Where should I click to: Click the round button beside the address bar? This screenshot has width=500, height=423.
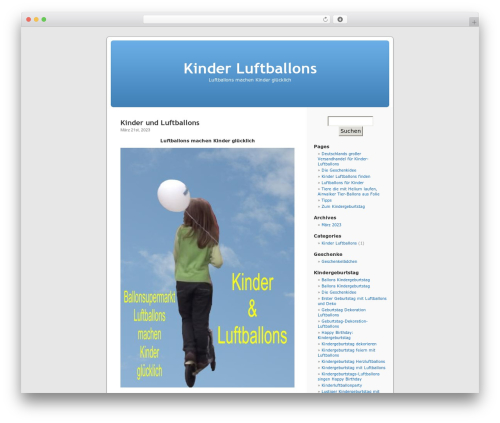[340, 20]
